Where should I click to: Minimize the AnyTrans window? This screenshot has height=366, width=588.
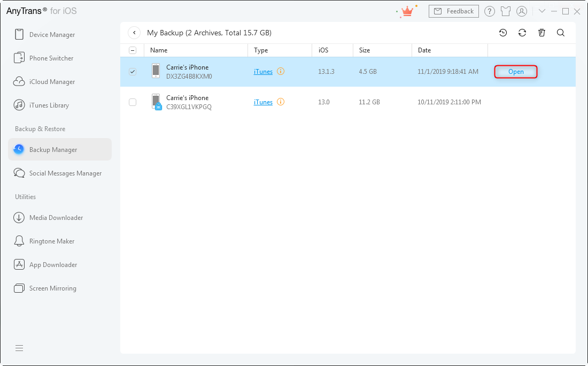(x=554, y=11)
